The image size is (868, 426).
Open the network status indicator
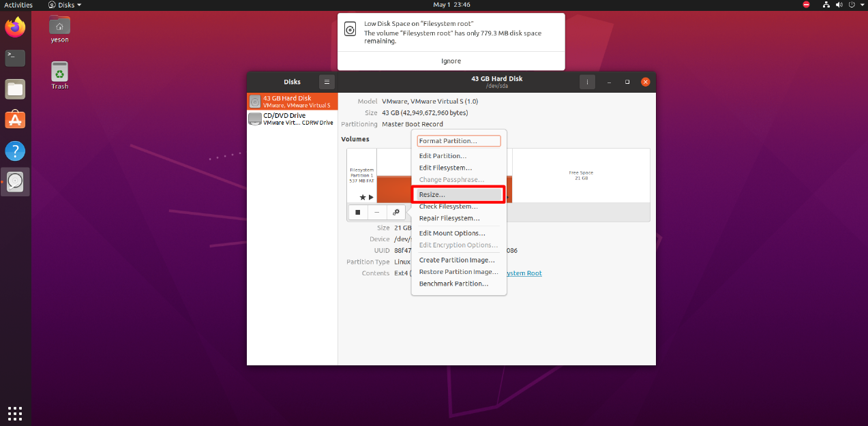coord(826,5)
